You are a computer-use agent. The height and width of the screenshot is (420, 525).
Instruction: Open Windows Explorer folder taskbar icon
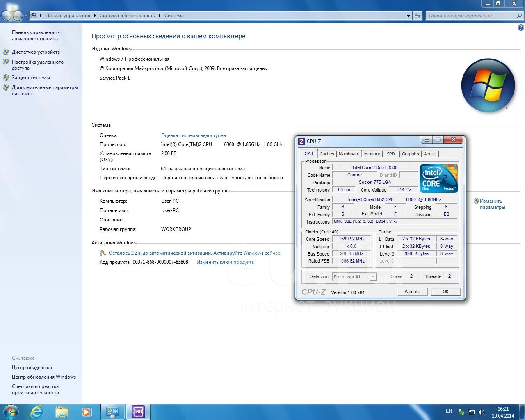[62, 412]
